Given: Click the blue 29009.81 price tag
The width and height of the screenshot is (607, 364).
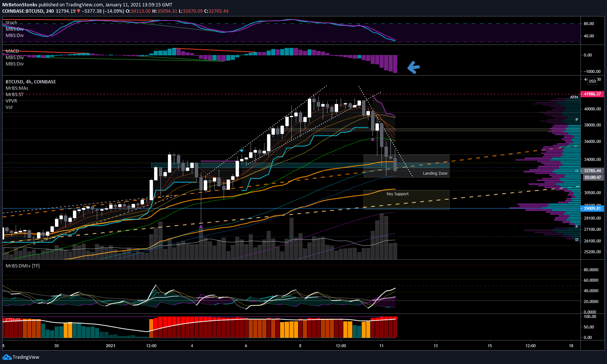Looking at the screenshot, I should click(x=592, y=208).
